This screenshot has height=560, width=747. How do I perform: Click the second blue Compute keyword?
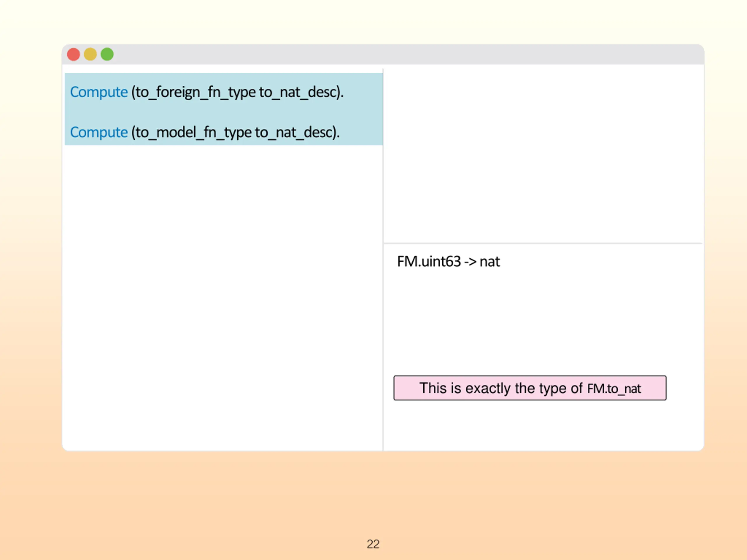click(99, 132)
